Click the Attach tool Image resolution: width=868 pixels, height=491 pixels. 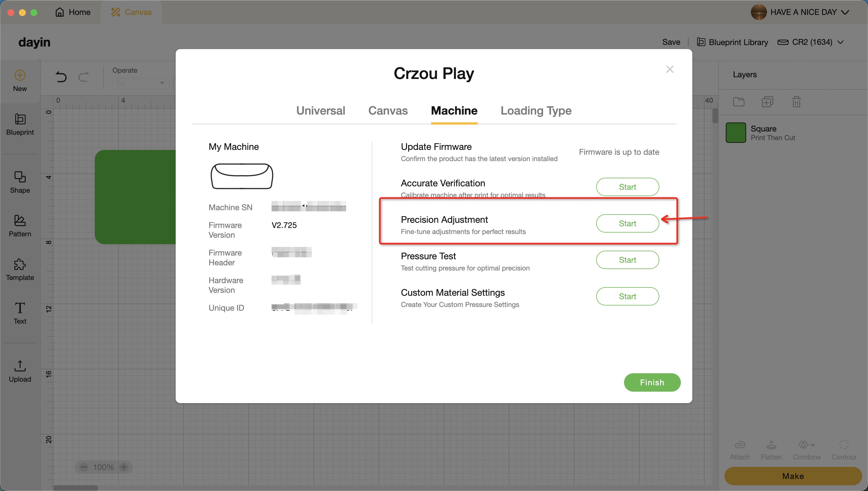click(x=740, y=450)
